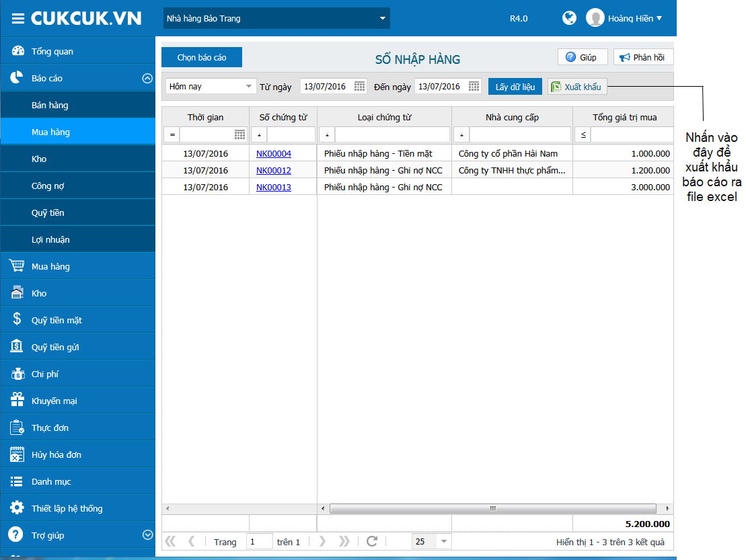Go to next page arrow
This screenshot has height=560, width=746.
pyautogui.click(x=322, y=541)
